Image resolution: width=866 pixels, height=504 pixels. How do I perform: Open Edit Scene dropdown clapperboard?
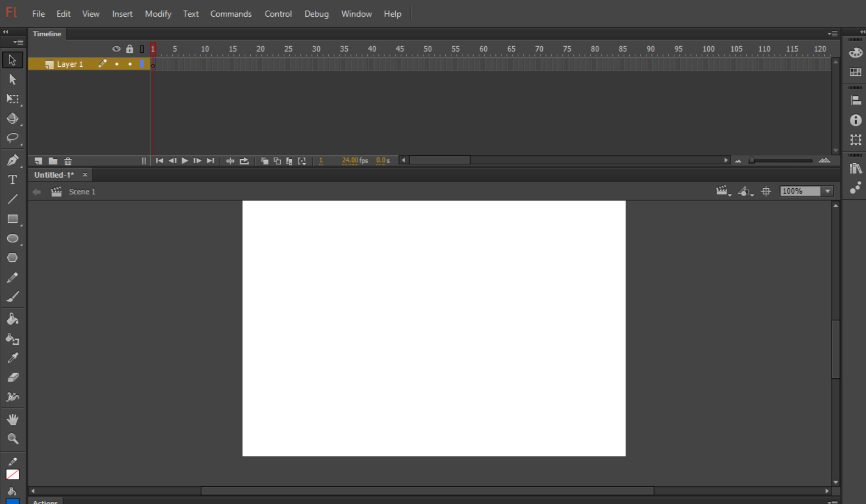(723, 192)
